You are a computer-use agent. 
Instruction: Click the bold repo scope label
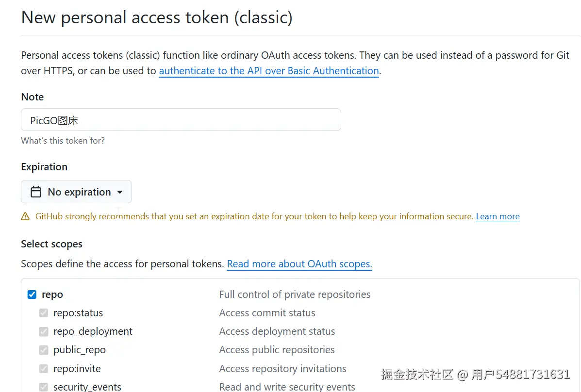pyautogui.click(x=52, y=294)
